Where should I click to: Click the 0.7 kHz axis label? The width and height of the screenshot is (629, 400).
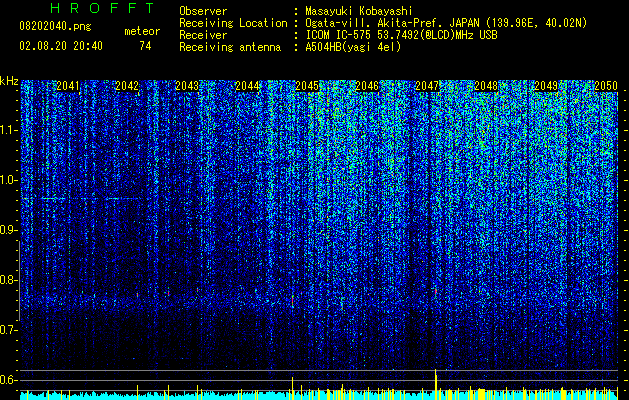(x=8, y=330)
